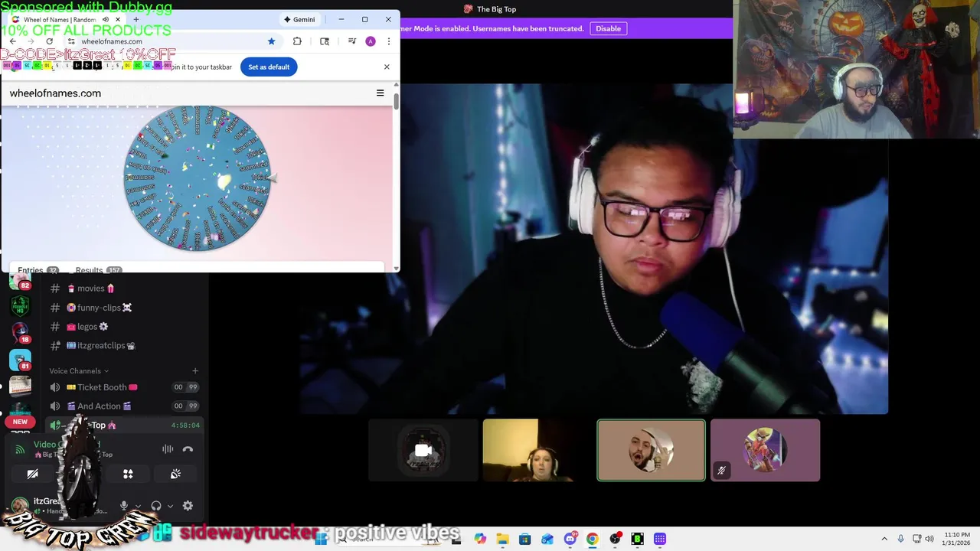Join Ticket Booth voice channel

(x=123, y=387)
